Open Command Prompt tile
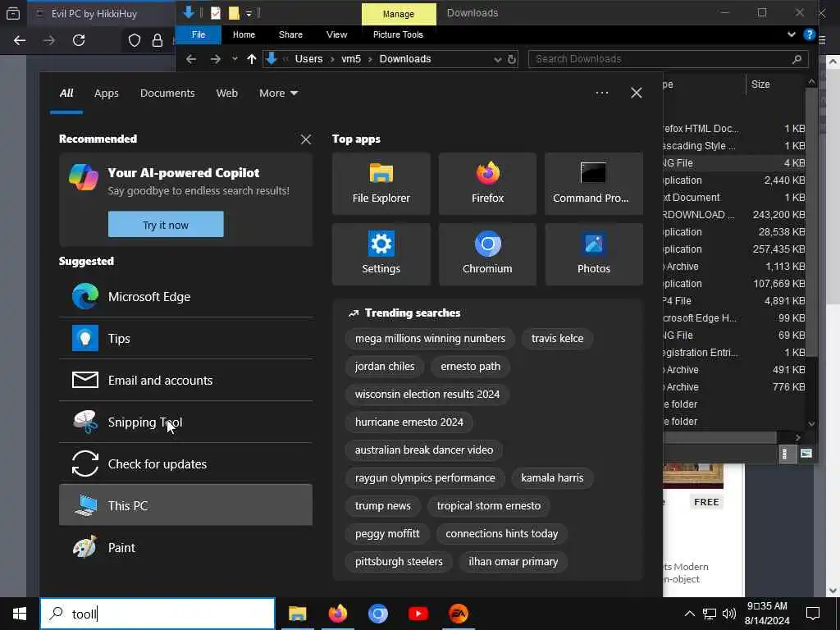This screenshot has width=840, height=630. coord(594,184)
